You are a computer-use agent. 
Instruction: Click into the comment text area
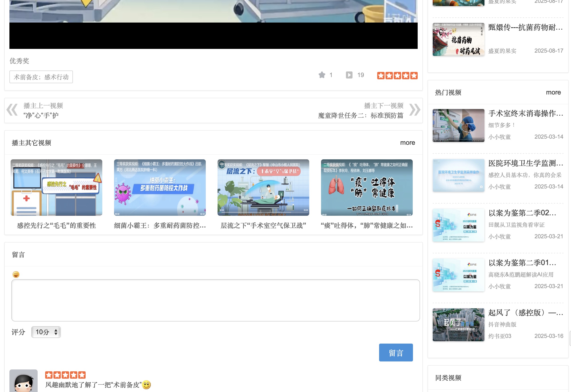pos(215,300)
